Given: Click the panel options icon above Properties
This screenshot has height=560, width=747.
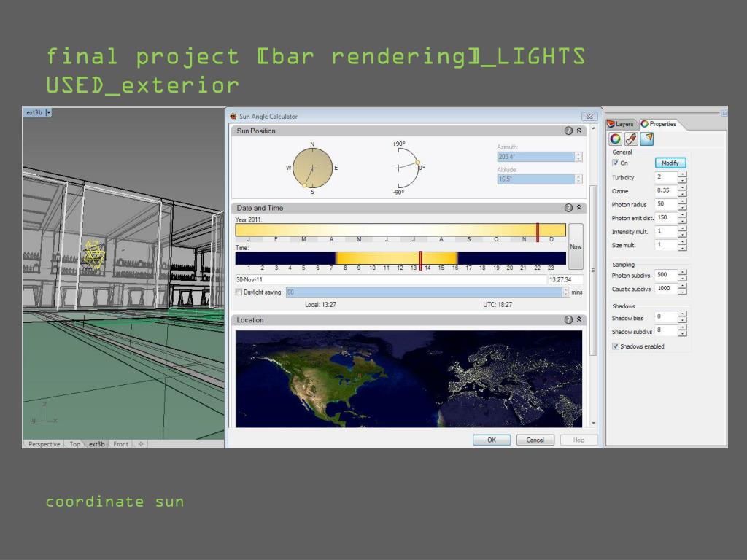Looking at the screenshot, I should 724,113.
